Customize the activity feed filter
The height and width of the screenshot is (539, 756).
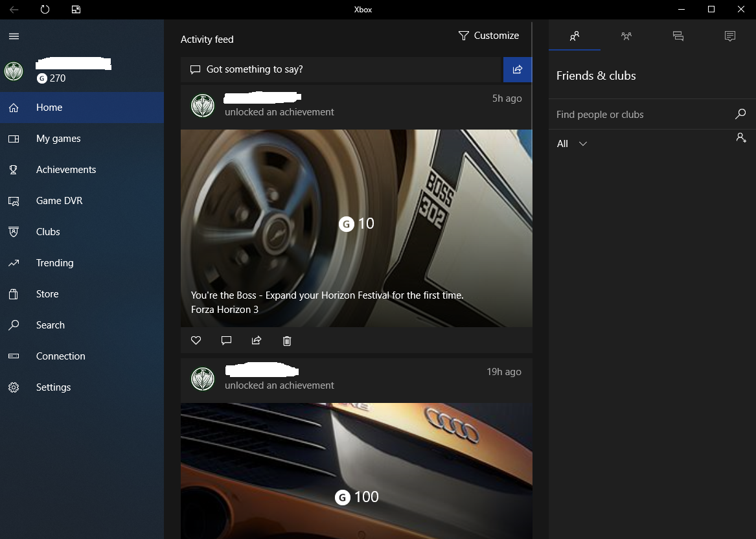[x=488, y=36]
